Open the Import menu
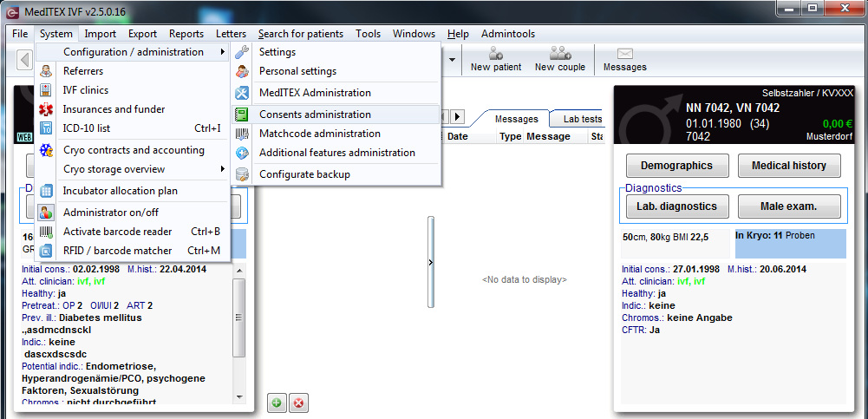 click(101, 34)
